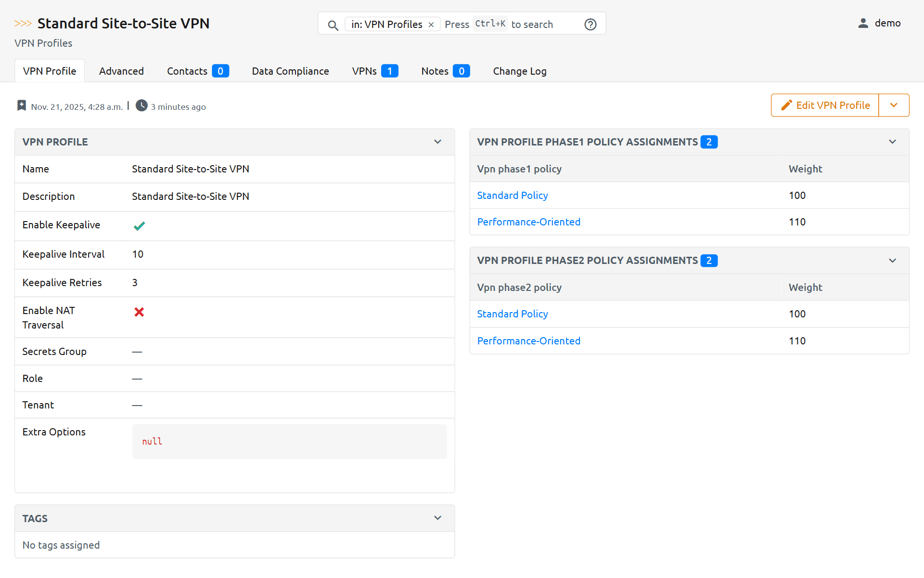
Task: Remove the 'in: VPN Profiles' search filter
Action: point(431,25)
